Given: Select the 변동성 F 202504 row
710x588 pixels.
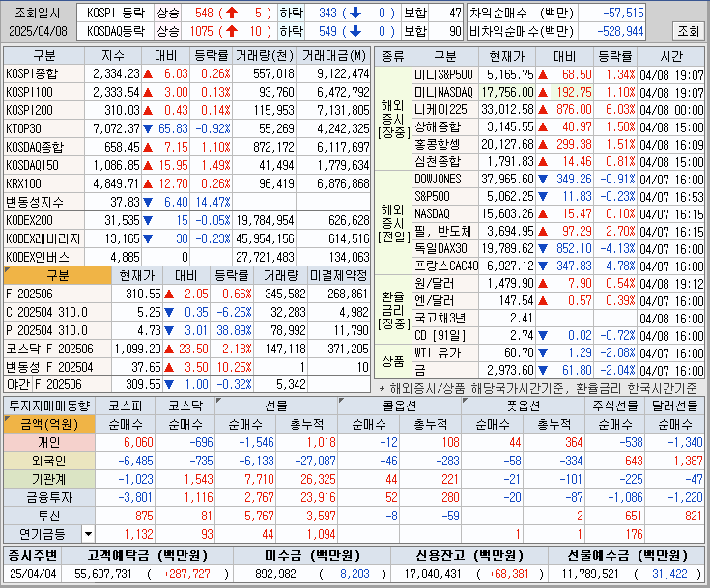Looking at the screenshot, I should point(187,367).
